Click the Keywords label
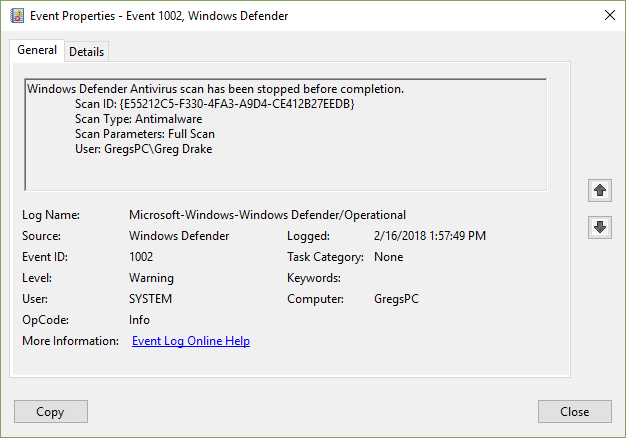626x438 pixels. tap(314, 278)
